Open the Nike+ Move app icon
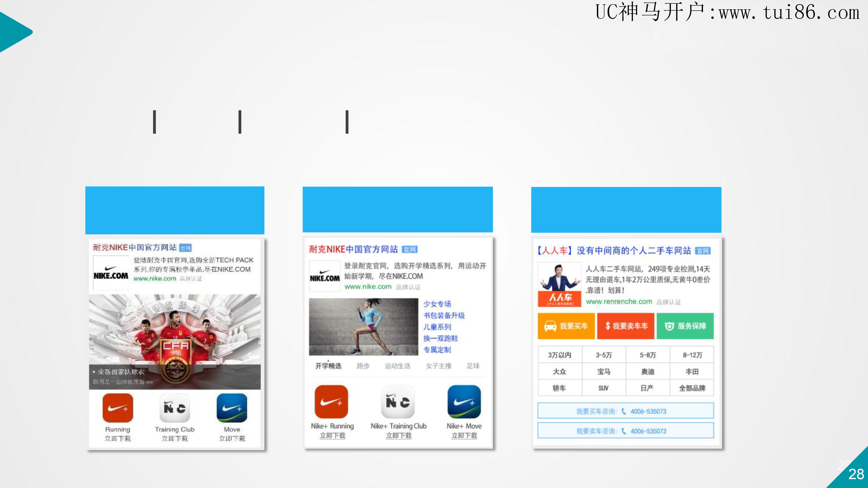The height and width of the screenshot is (488, 868). pyautogui.click(x=464, y=402)
